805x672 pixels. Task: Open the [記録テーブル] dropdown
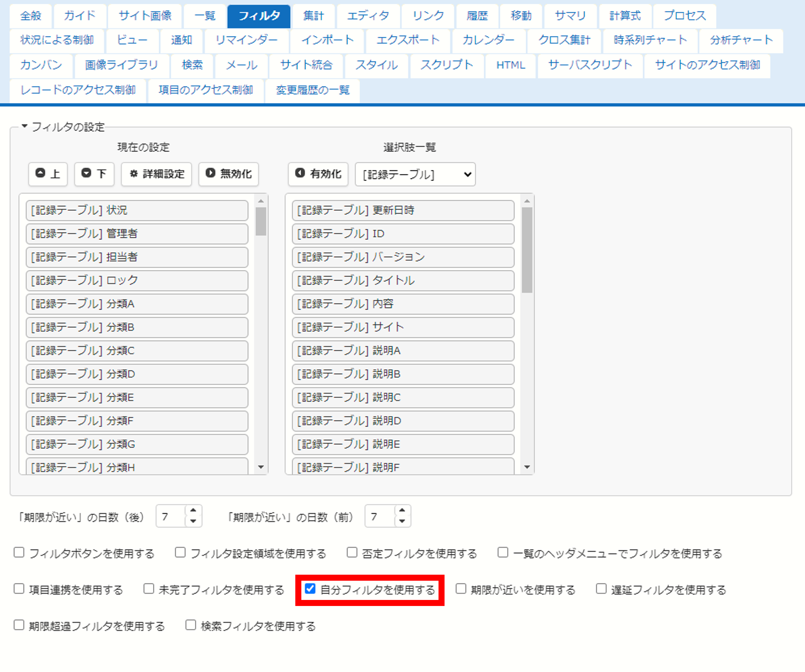pos(415,175)
